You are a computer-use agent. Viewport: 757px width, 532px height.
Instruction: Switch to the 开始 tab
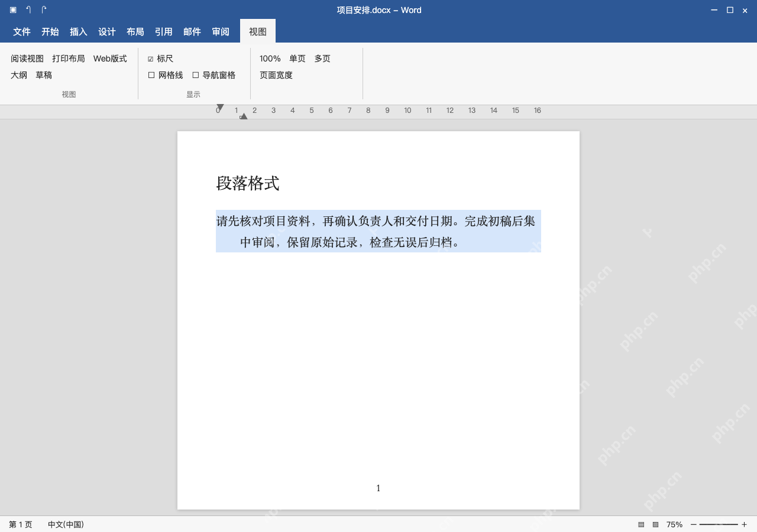click(x=50, y=32)
